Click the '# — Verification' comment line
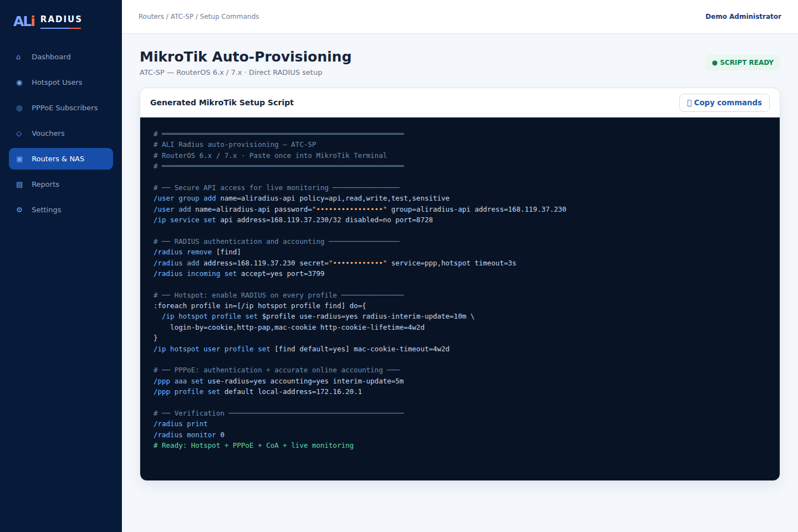Viewport: 798px width, 532px height. pyautogui.click(x=279, y=413)
